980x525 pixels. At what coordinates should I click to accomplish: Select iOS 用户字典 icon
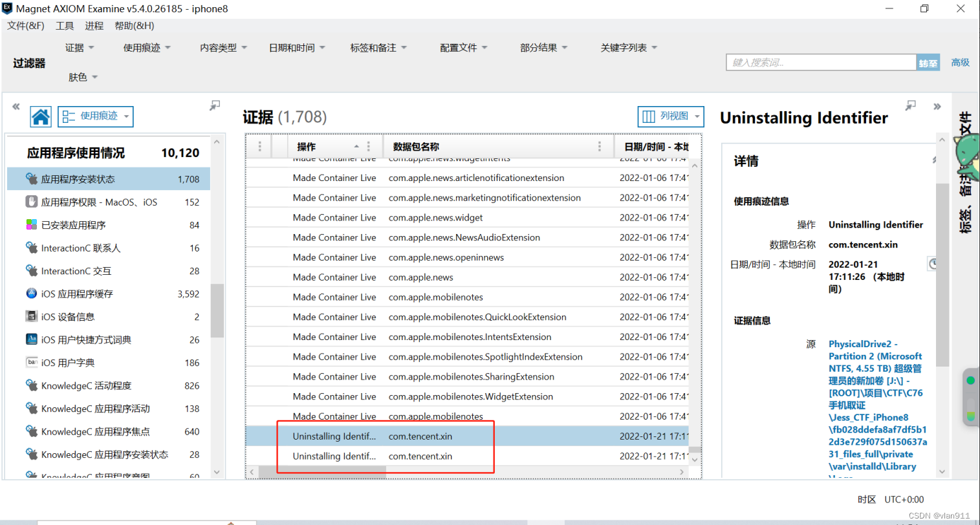pyautogui.click(x=31, y=362)
